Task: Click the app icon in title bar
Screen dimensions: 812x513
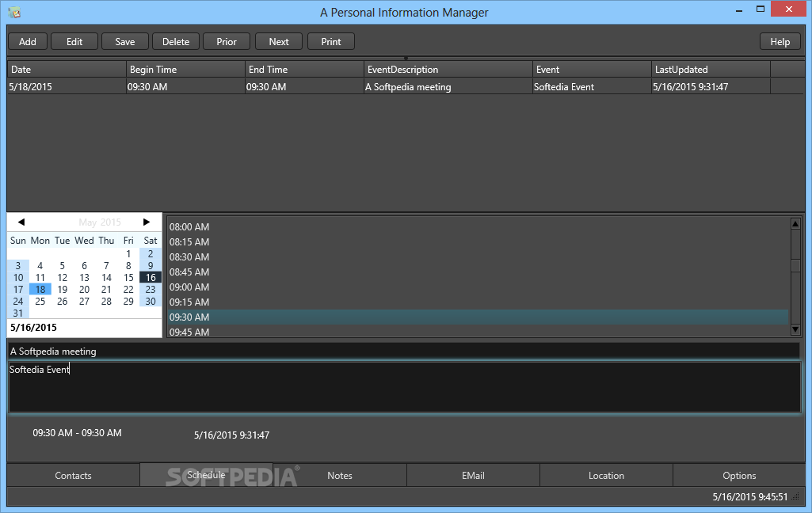Action: click(x=14, y=12)
